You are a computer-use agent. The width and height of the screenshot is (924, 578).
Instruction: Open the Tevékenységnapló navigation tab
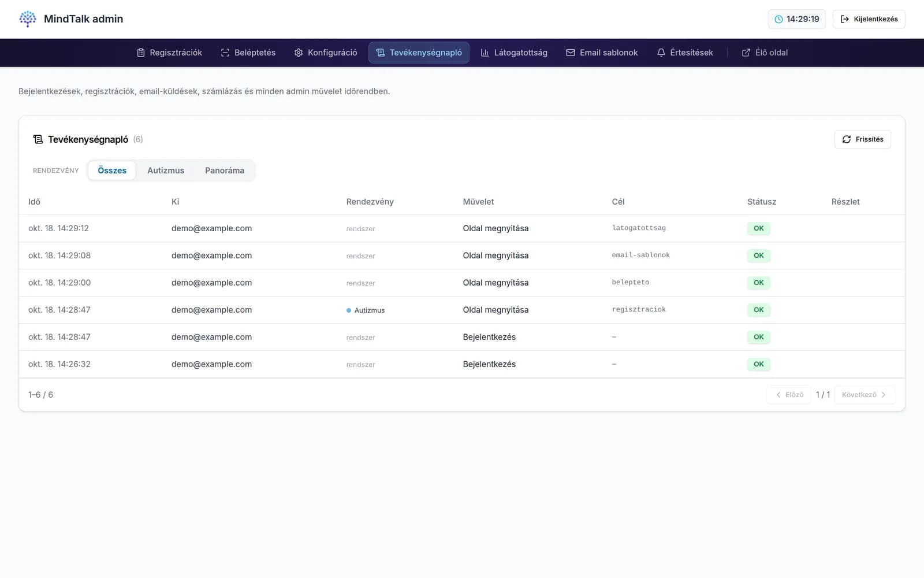[419, 53]
